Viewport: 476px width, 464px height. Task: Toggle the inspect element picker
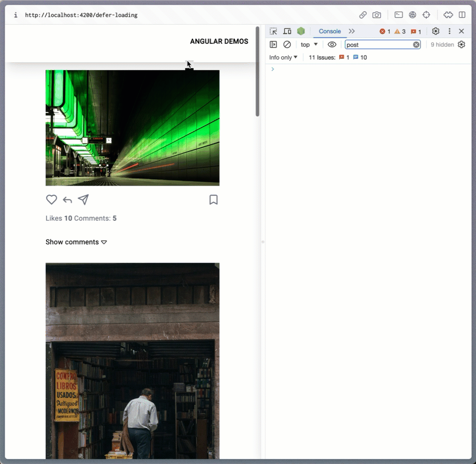coord(274,31)
